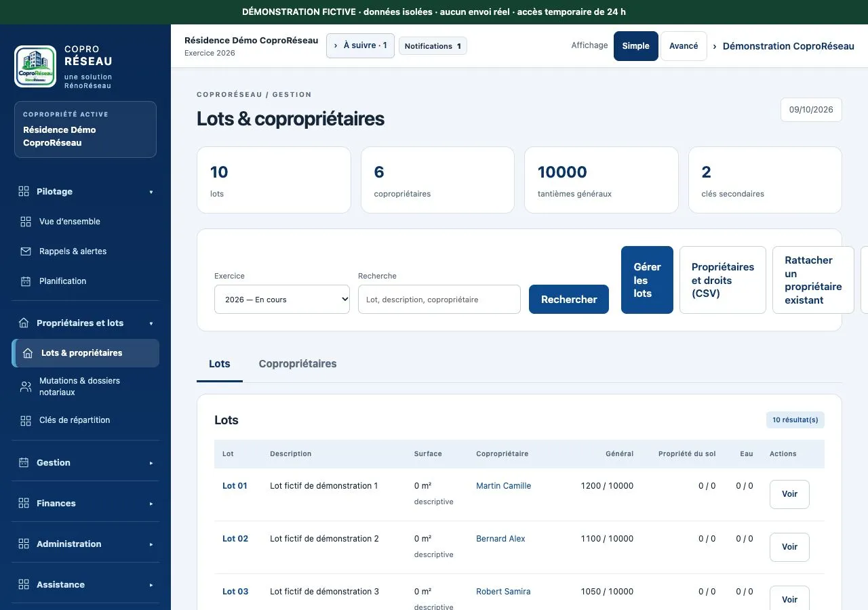The width and height of the screenshot is (868, 610).
Task: Open owner Martin Camille link
Action: [503, 486]
